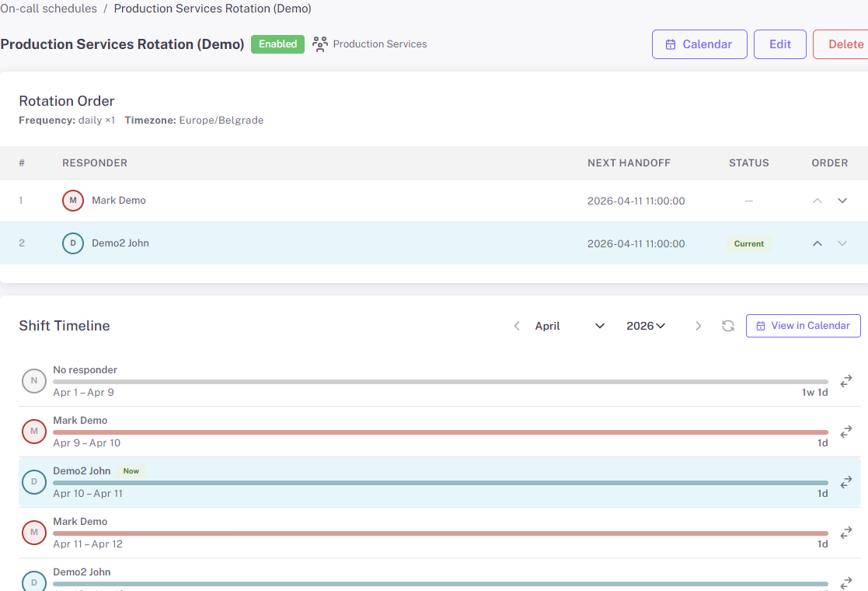Click the Production Services team icon
Viewport: 868px width, 591px height.
pos(319,44)
